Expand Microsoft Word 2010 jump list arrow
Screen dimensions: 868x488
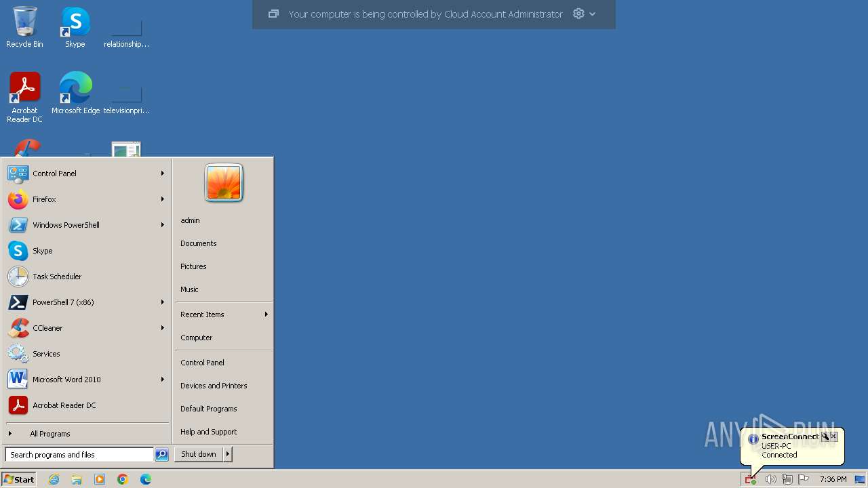[163, 380]
